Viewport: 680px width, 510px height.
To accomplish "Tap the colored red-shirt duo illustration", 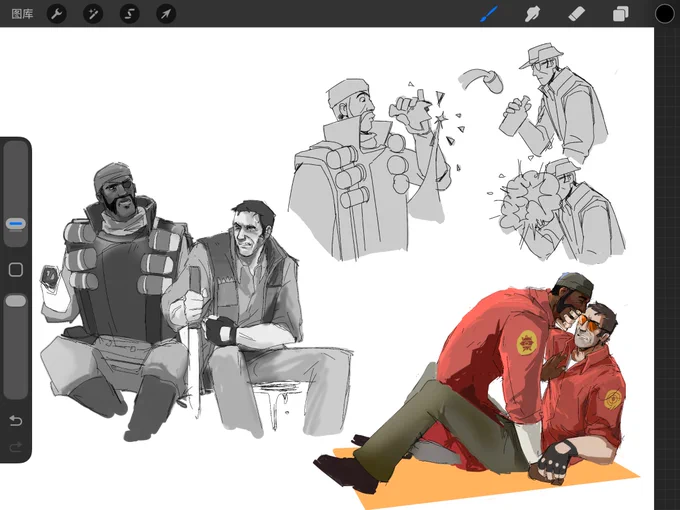I will tap(476, 388).
